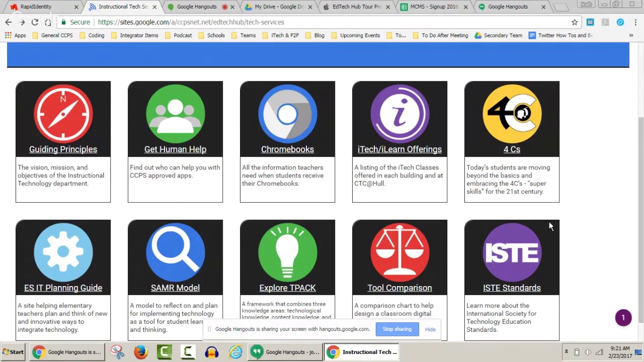
Task: Switch to Google Hangouts - jo... taskbar window
Action: coord(285,352)
